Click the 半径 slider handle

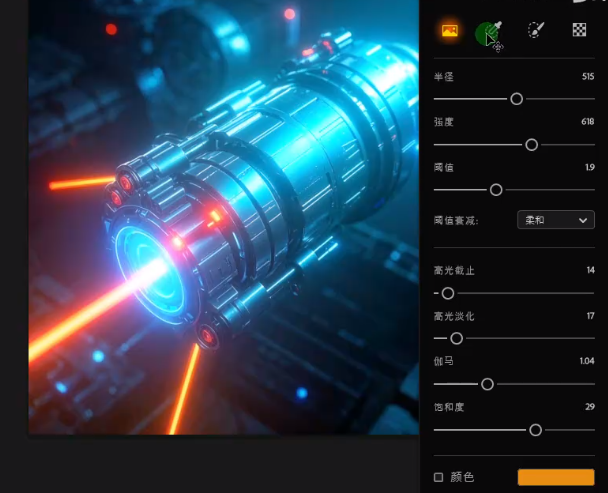516,99
